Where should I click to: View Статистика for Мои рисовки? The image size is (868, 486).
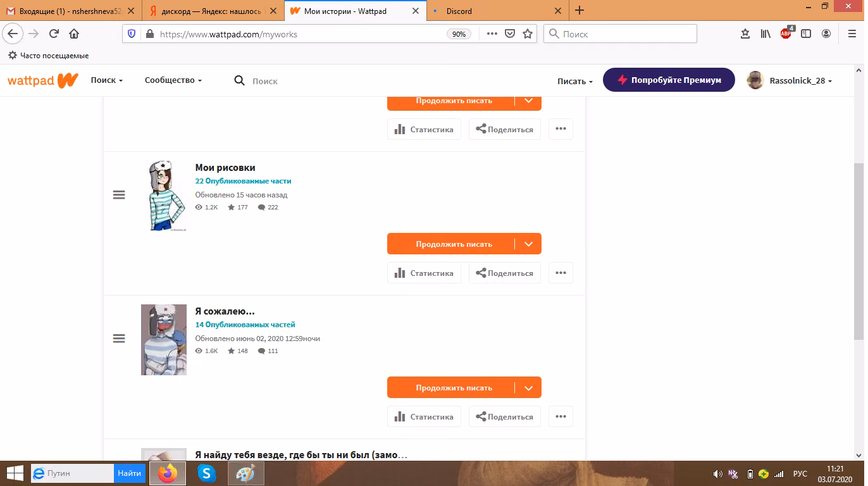point(424,273)
